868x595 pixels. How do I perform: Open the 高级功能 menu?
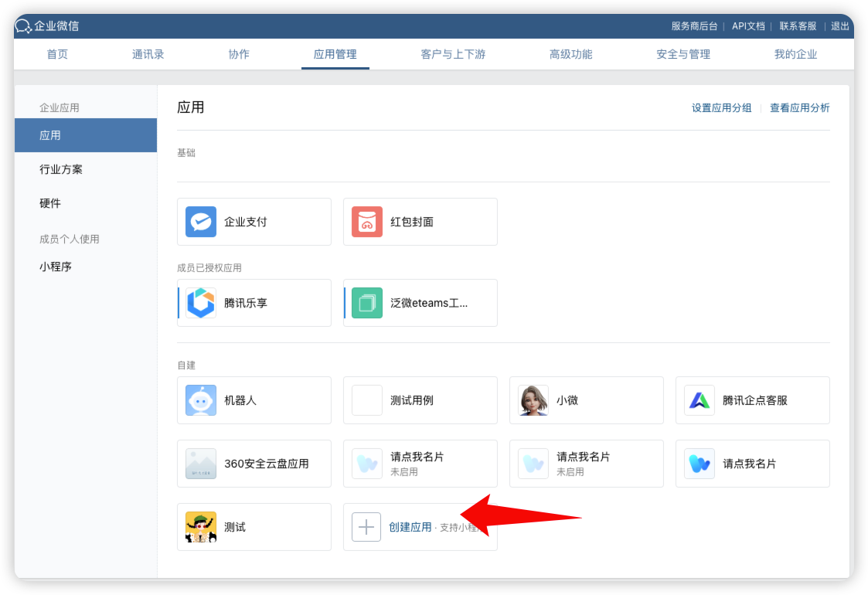click(570, 54)
